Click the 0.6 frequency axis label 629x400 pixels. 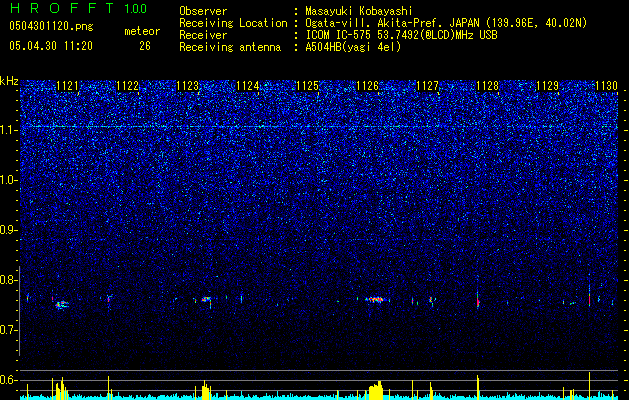tap(8, 380)
